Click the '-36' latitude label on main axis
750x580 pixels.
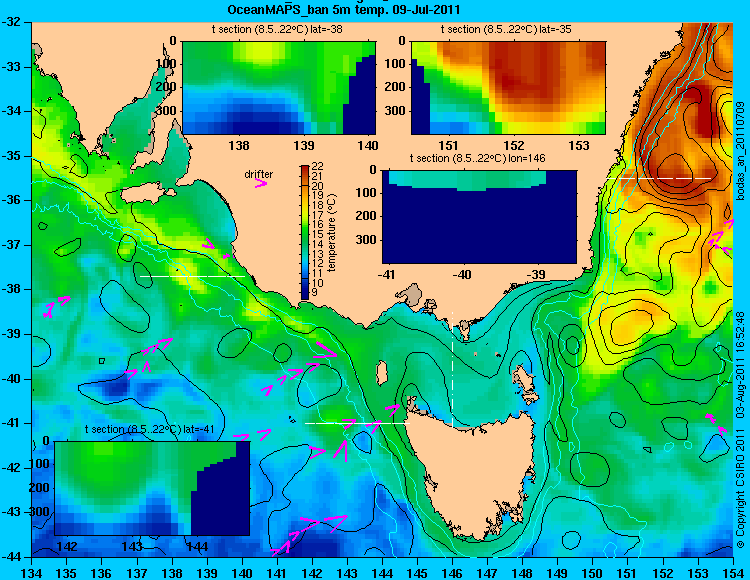(x=11, y=200)
